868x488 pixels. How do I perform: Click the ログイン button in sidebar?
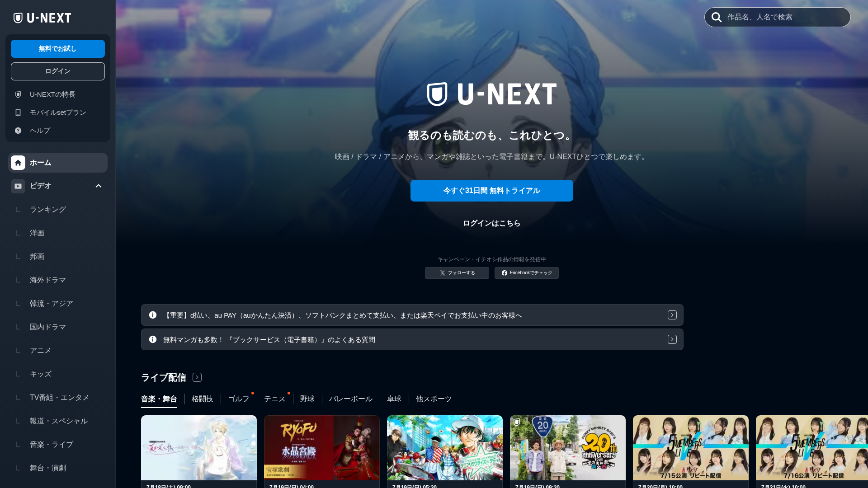coord(58,71)
